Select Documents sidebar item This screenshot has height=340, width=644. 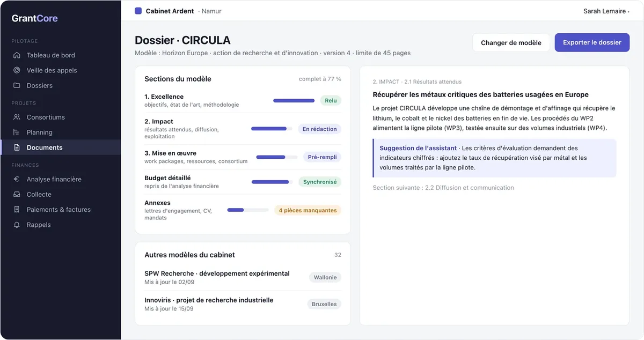coord(60,147)
